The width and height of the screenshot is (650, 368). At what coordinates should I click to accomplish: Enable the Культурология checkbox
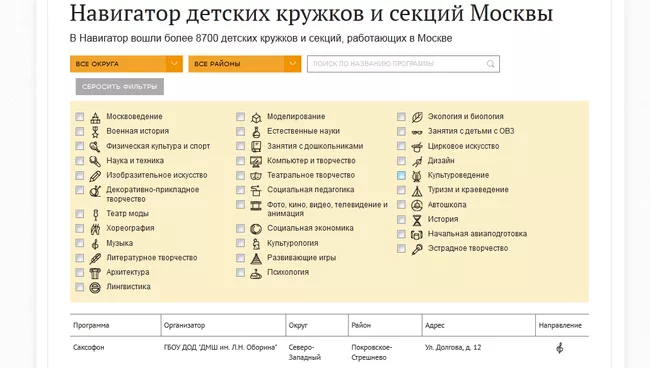[x=240, y=243]
